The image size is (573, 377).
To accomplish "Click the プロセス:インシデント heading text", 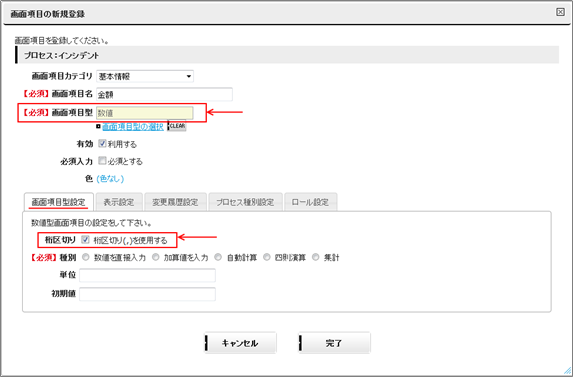I will point(62,56).
